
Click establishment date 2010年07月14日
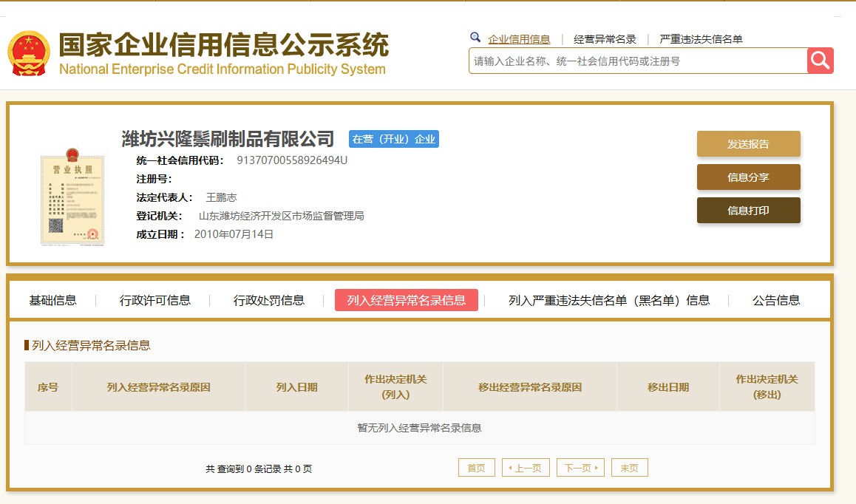click(x=234, y=234)
